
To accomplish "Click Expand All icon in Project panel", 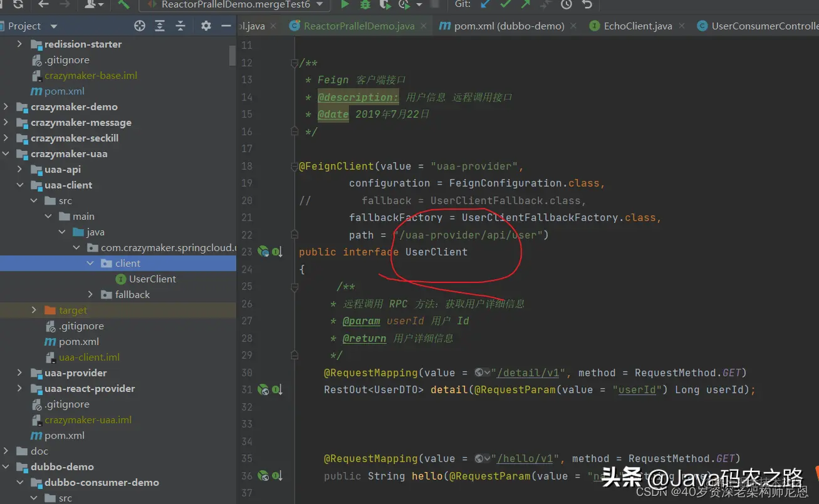I will click(160, 26).
